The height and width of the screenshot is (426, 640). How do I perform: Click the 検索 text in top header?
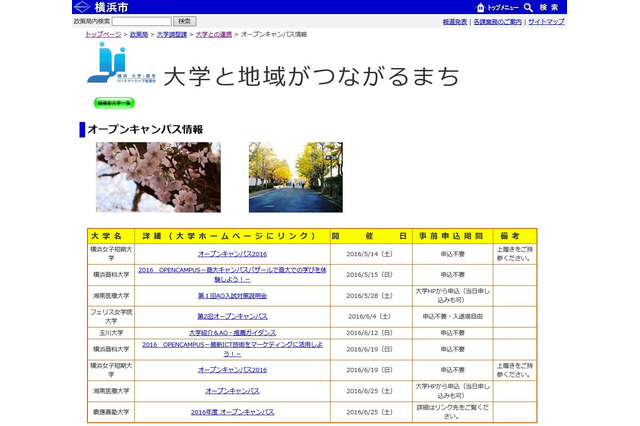tap(549, 7)
